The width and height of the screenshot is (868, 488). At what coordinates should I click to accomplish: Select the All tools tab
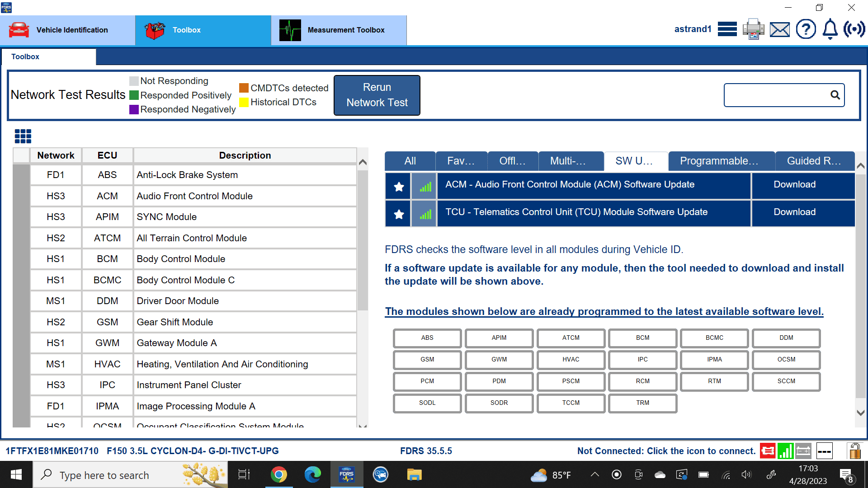pos(410,161)
